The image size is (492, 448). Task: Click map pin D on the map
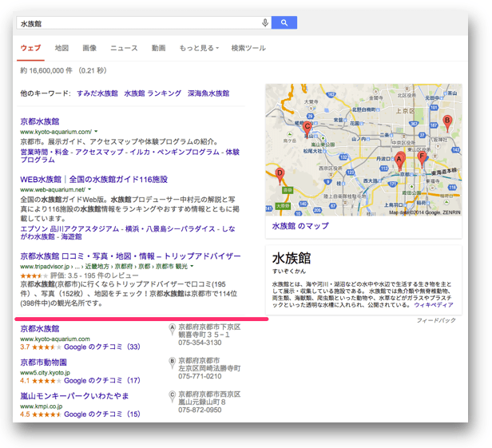coord(280,176)
